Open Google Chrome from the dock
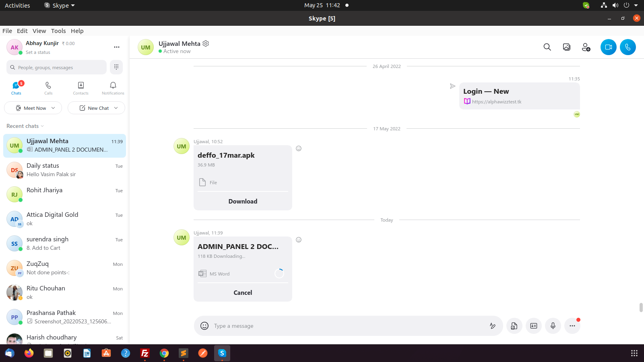This screenshot has height=362, width=644. (164, 353)
